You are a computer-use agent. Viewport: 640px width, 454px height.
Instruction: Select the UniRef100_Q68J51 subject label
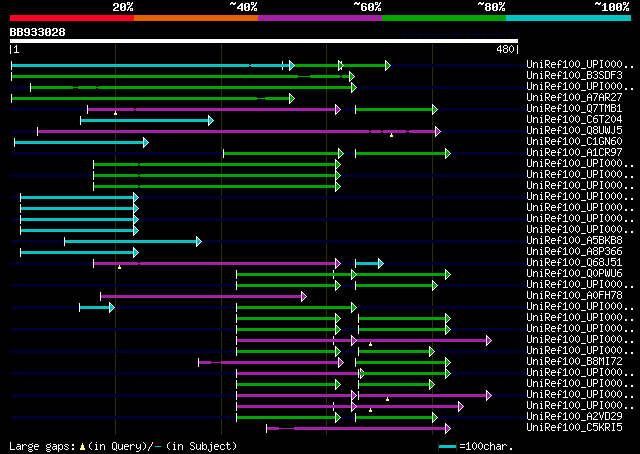point(574,263)
